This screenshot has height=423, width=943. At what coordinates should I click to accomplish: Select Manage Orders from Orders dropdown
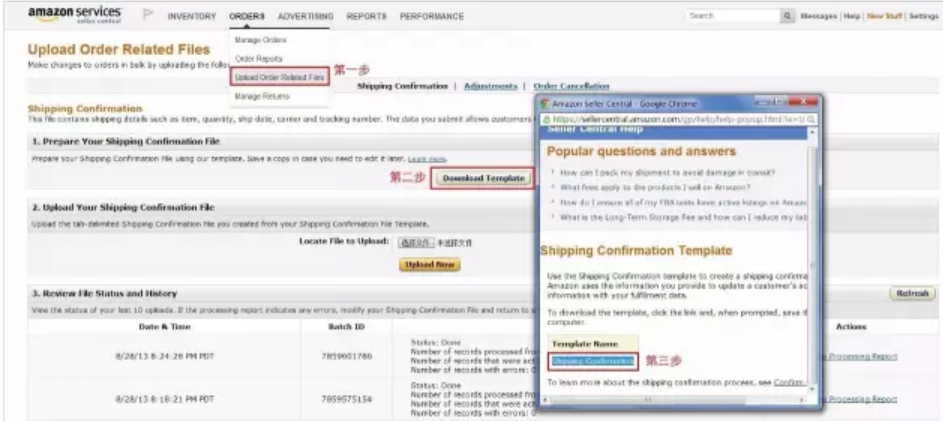point(260,40)
